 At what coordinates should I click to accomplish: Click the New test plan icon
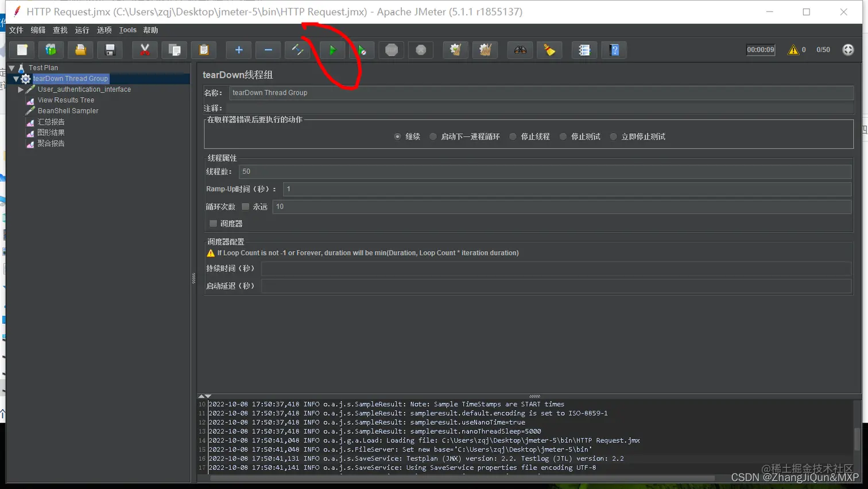coord(22,50)
